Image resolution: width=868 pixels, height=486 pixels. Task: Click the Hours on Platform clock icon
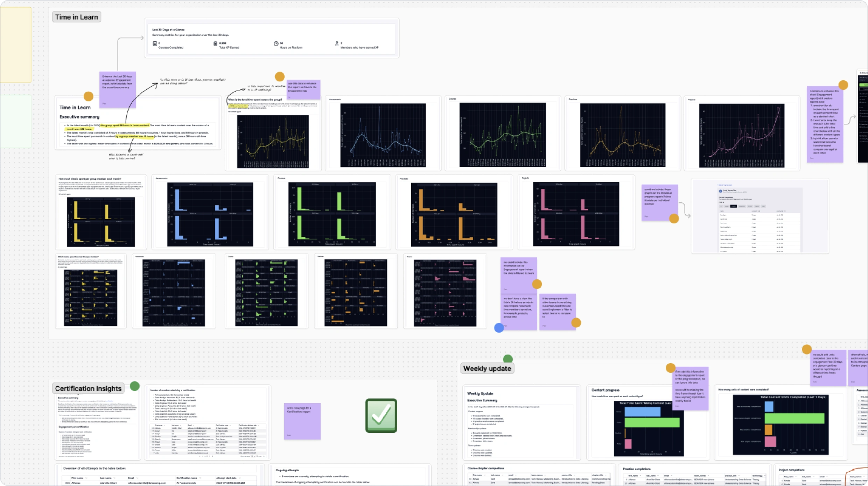coord(276,44)
